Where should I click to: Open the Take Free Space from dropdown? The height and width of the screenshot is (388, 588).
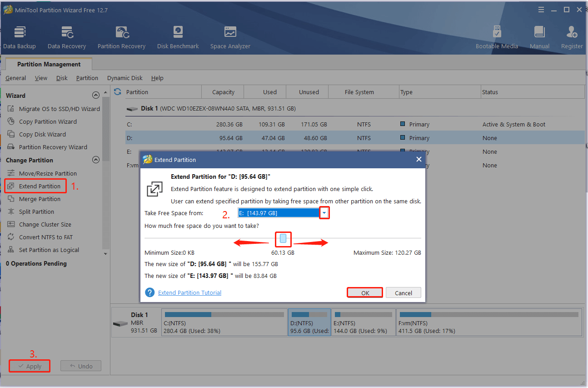click(324, 213)
